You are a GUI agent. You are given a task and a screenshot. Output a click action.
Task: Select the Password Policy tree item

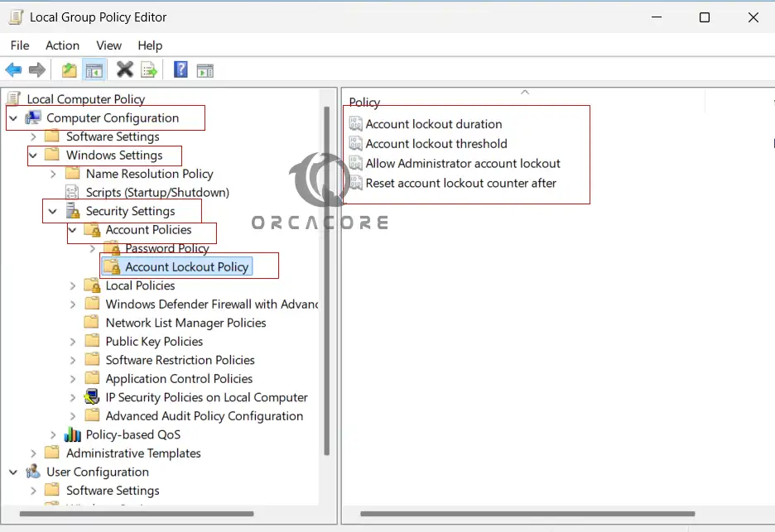(x=166, y=248)
